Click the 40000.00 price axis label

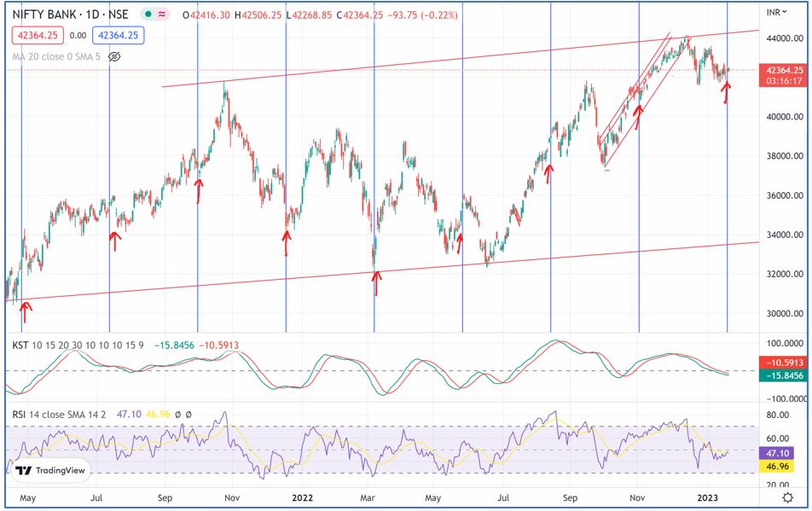click(x=785, y=117)
